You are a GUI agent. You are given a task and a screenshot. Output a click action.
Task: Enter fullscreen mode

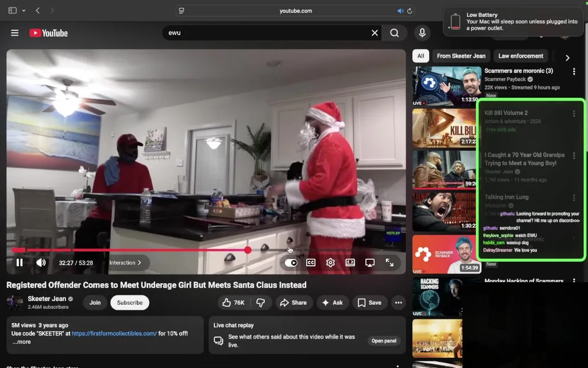(x=389, y=263)
